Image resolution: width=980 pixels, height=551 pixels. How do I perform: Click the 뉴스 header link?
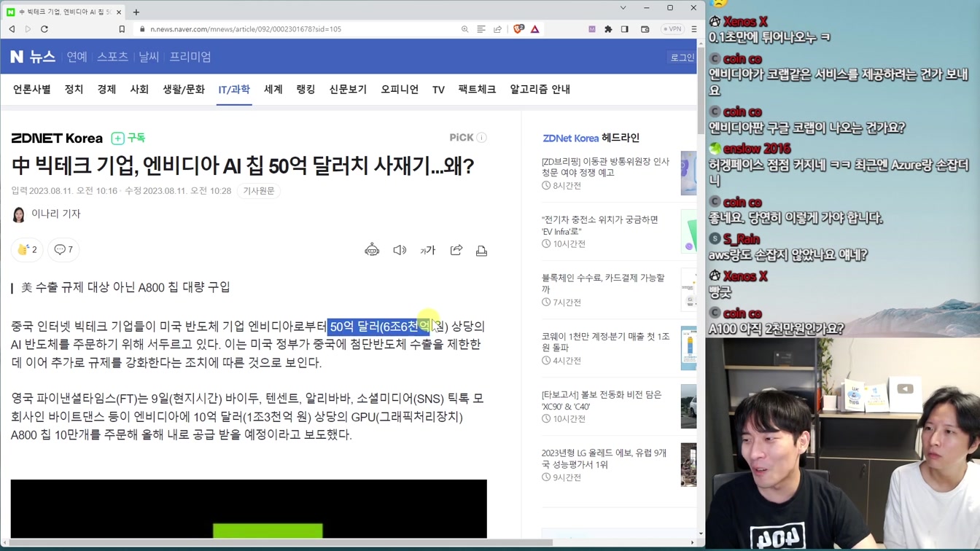[42, 56]
